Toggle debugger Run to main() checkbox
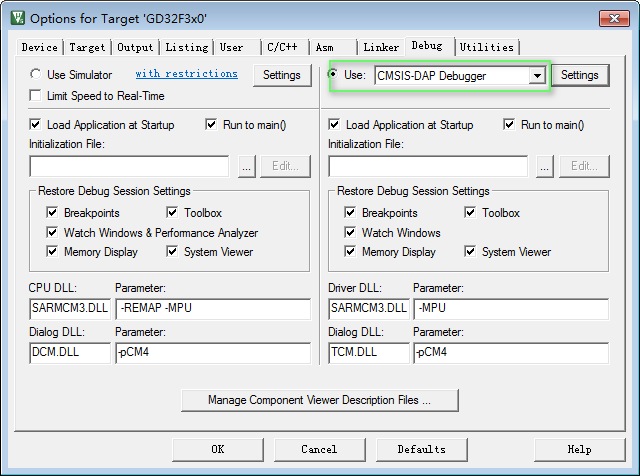Screen dimensions: 640x476 [x=509, y=124]
